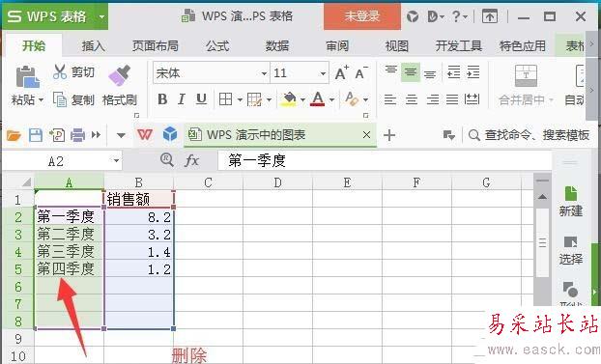Image resolution: width=601 pixels, height=364 pixels.
Task: Expand the Paste (粘贴) options arrow
Action: 41,100
